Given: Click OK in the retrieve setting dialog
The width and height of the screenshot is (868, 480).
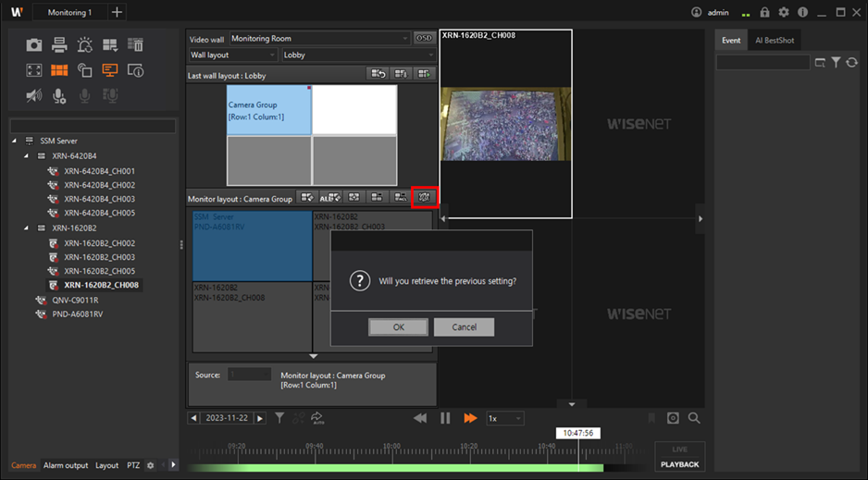Looking at the screenshot, I should pyautogui.click(x=398, y=327).
